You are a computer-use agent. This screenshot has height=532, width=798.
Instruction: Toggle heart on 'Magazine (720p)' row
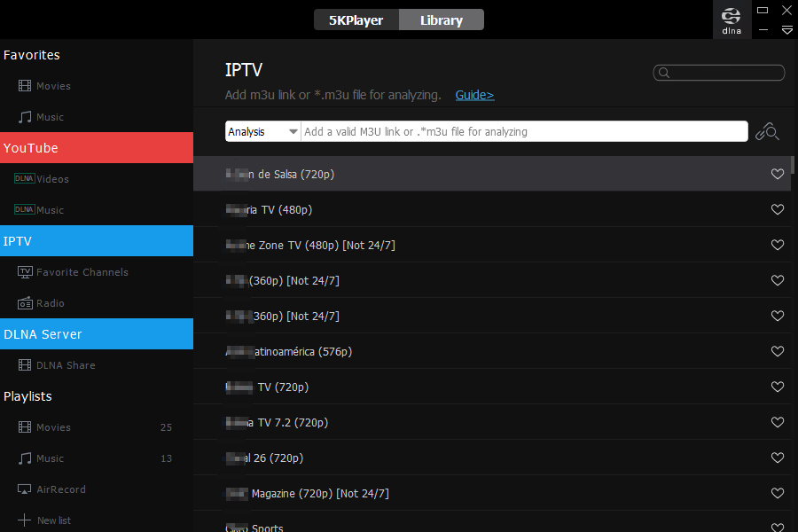pos(777,493)
